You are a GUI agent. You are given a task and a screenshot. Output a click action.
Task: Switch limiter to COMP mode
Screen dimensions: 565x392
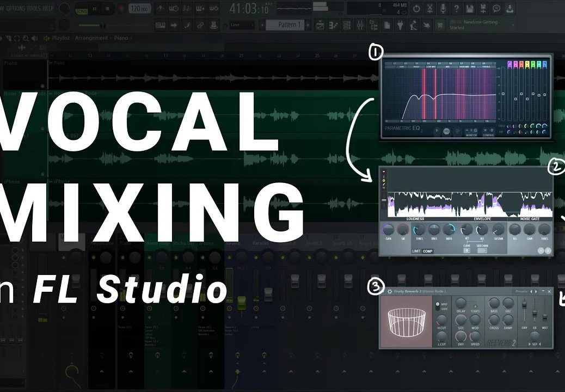tap(428, 251)
